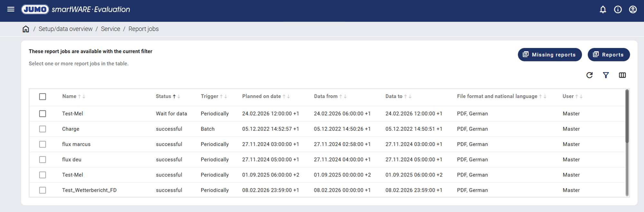Open the table filter funnel

coord(606,75)
